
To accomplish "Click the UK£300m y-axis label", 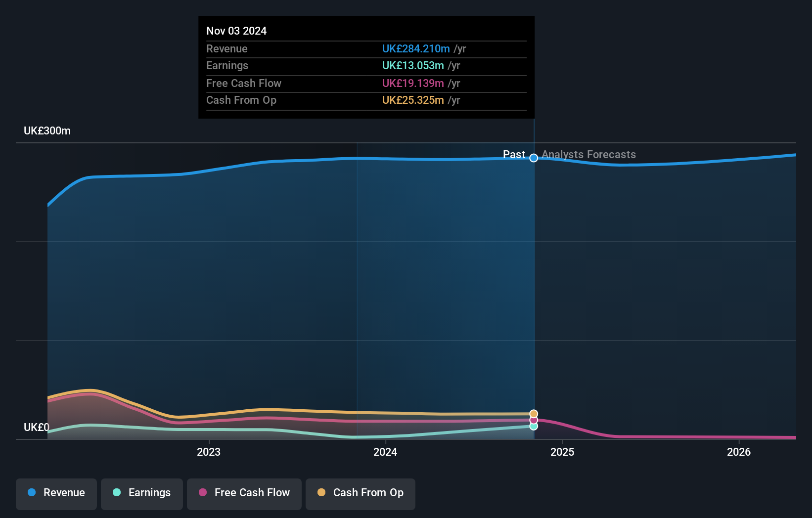I will (x=47, y=131).
